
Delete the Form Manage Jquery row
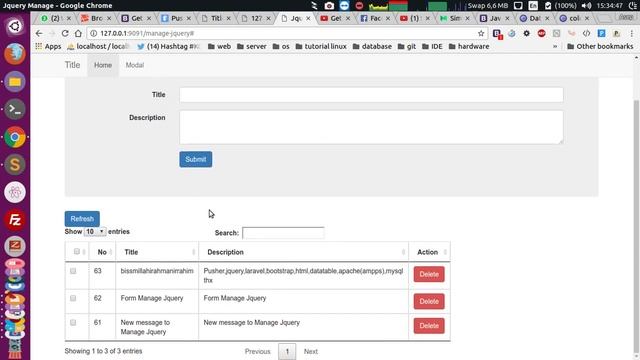click(429, 302)
